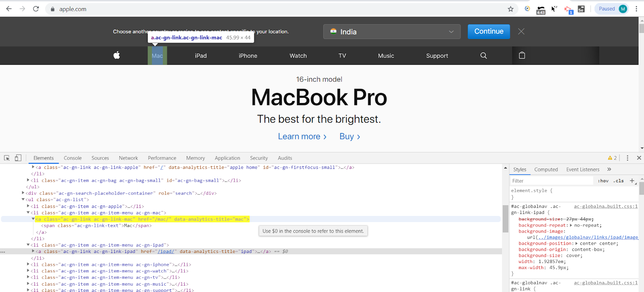The width and height of the screenshot is (644, 292).
Task: Switch to the Application tab
Action: 227,158
